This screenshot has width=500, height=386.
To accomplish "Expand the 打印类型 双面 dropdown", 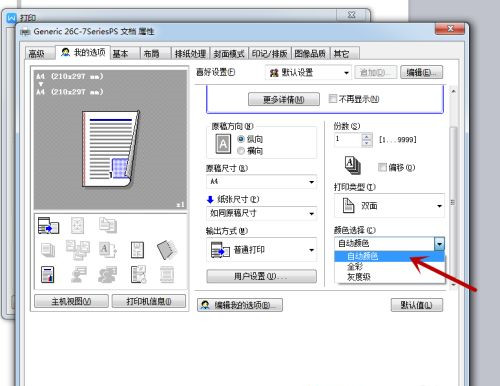I will pos(389,206).
